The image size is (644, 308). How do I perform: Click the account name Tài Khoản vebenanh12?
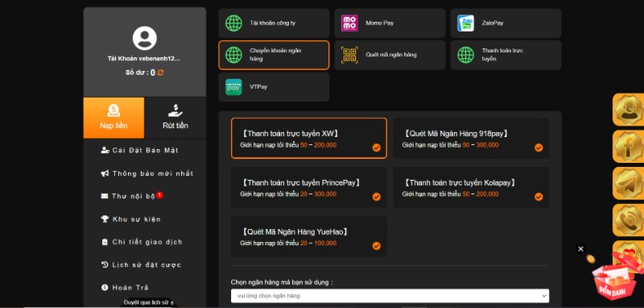pyautogui.click(x=144, y=59)
